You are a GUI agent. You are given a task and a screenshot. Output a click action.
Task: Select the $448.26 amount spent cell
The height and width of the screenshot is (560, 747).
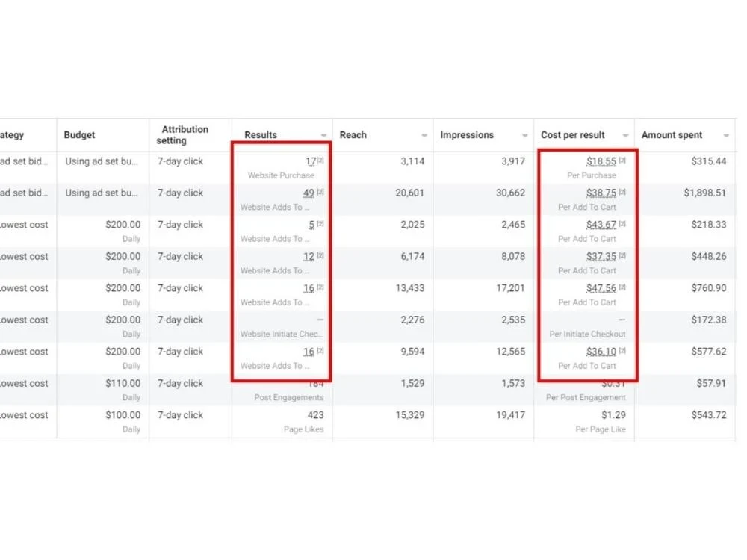click(709, 256)
